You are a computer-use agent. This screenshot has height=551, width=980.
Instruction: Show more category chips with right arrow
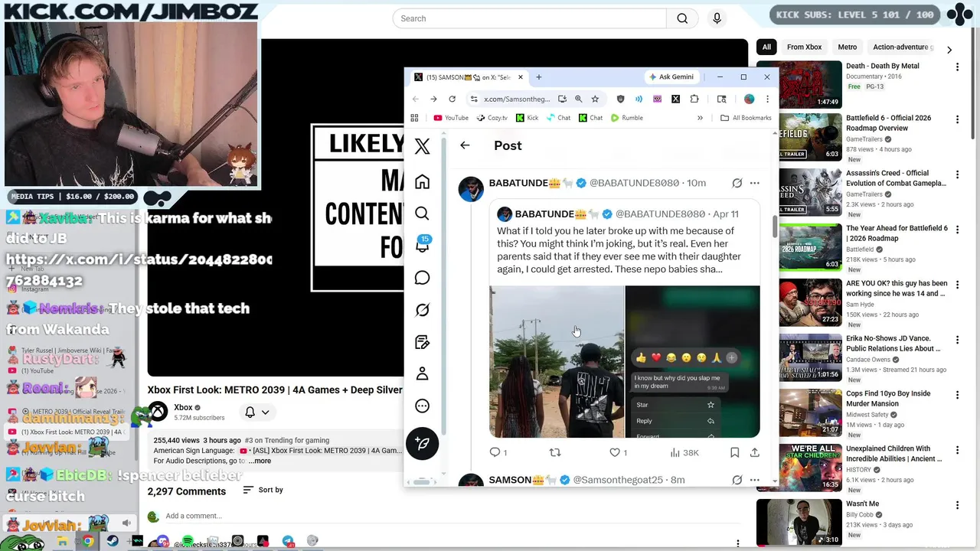pyautogui.click(x=949, y=50)
